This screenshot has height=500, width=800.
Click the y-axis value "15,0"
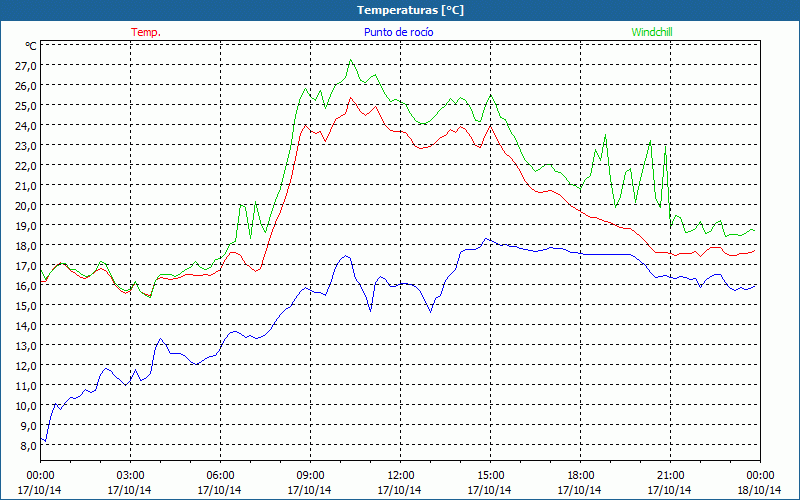coord(27,306)
